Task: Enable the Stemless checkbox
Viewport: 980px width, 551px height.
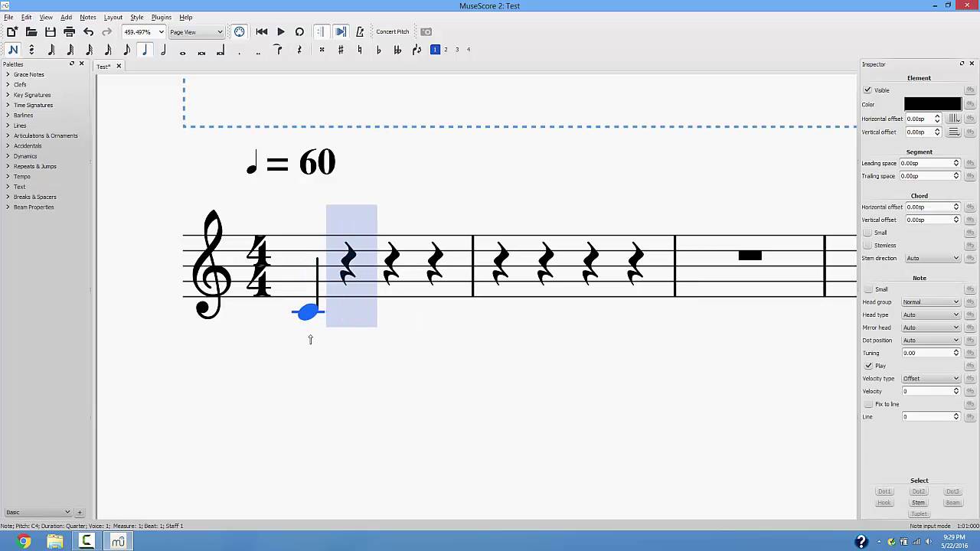Action: pos(867,246)
